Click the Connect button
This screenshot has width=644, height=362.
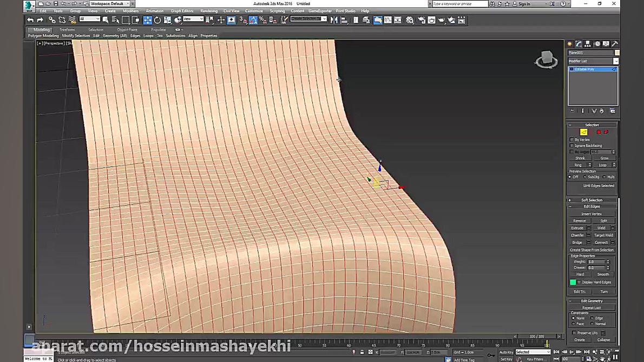601,242
